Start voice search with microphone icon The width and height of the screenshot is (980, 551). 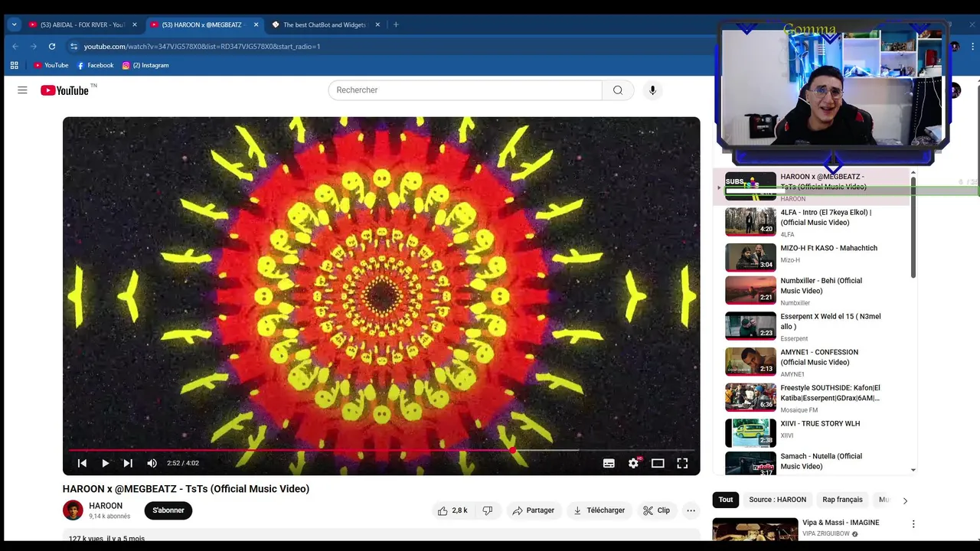pos(652,90)
